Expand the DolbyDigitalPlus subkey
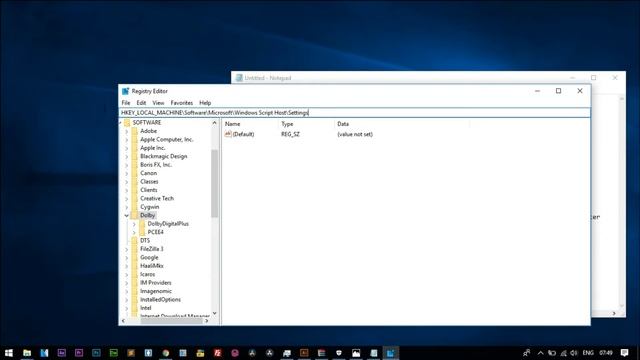 (134, 224)
